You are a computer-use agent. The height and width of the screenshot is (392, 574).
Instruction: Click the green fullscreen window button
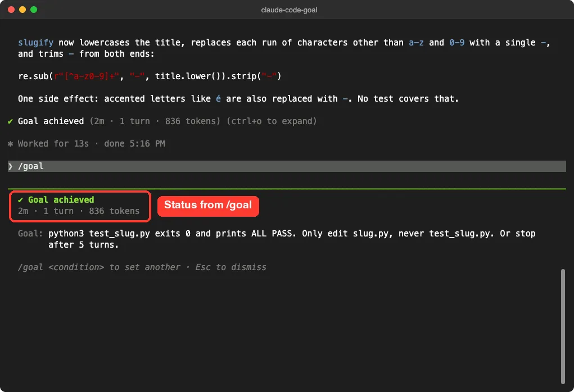(x=34, y=10)
